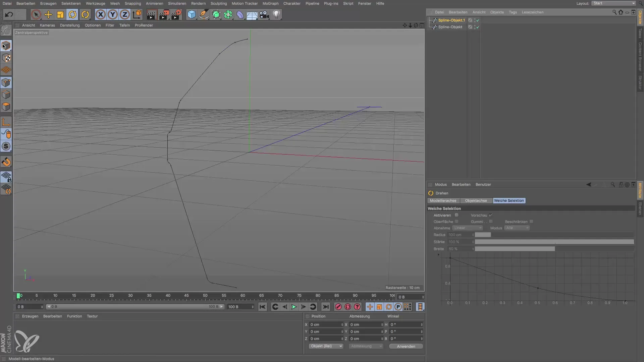Toggle the autokeying button
Viewport: 644px width, 362px height.
tap(347, 307)
